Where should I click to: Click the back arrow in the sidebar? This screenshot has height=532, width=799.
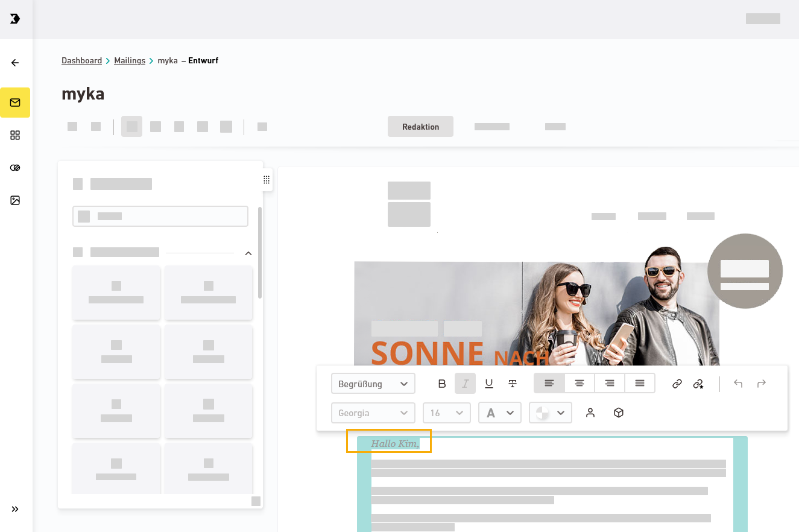15,63
